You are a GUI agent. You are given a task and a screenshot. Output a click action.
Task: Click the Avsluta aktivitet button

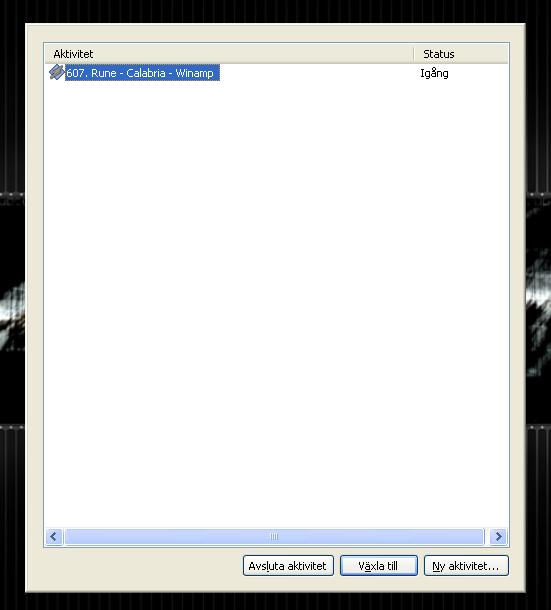click(x=288, y=566)
